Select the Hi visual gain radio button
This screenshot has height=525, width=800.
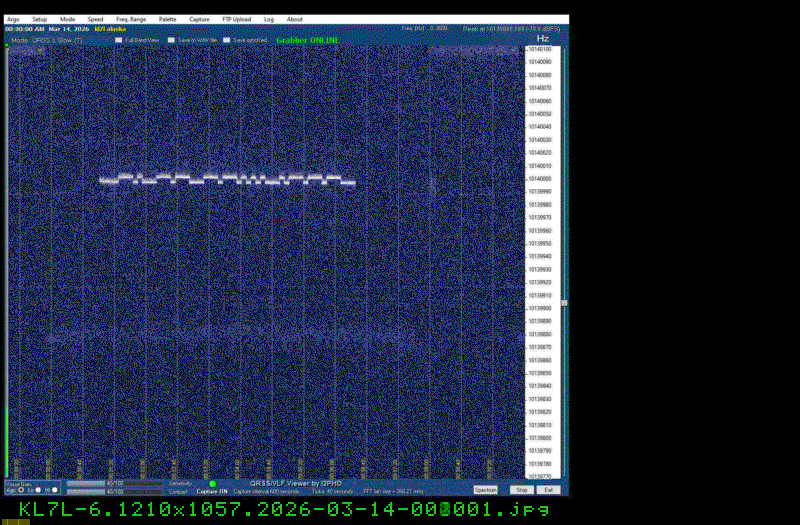[56, 490]
